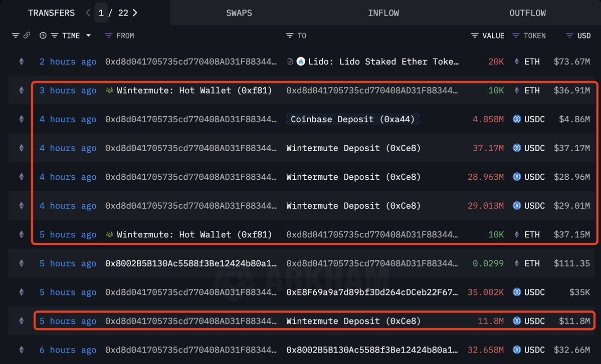This screenshot has height=364, width=601.
Task: Click the $111.35 USD amount
Action: pyautogui.click(x=572, y=263)
